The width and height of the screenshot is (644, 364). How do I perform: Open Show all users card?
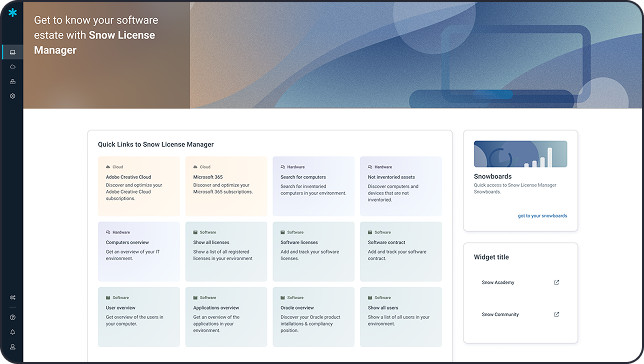(401, 317)
